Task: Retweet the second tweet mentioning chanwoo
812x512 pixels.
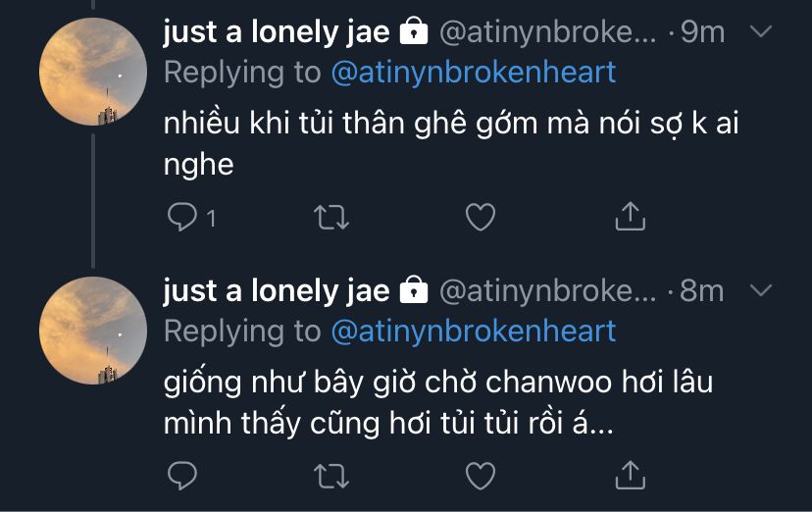Action: pos(331,476)
